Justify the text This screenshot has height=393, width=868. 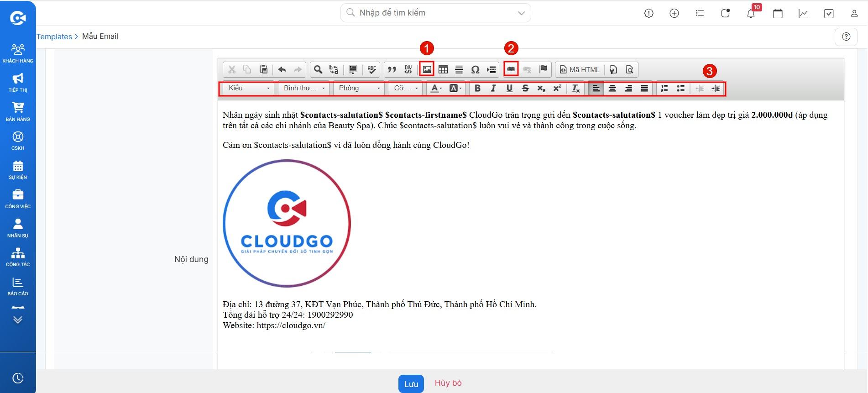[x=644, y=88]
